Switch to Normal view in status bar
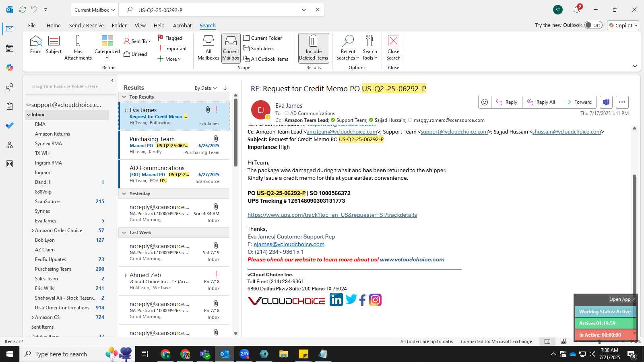 point(547,341)
